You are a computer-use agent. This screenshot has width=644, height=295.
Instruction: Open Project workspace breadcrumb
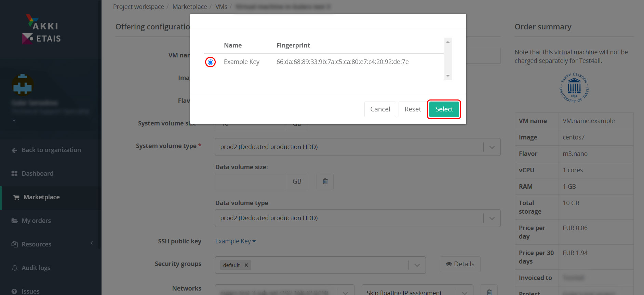[x=138, y=7]
